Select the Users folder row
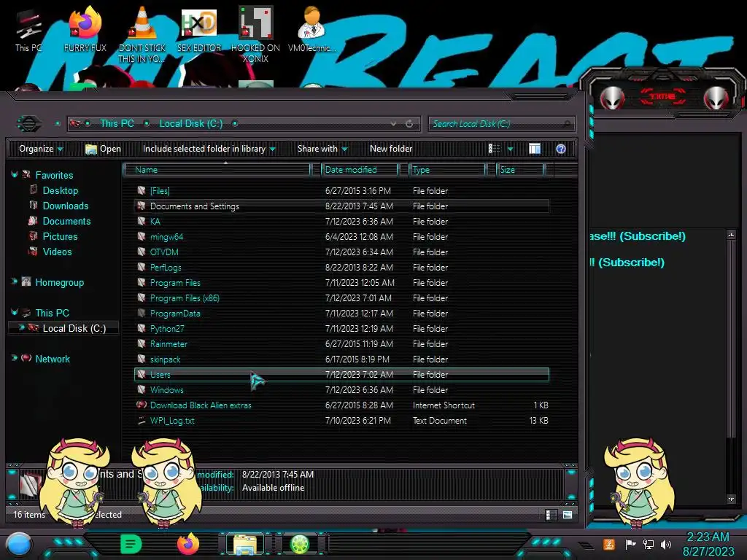 [341, 375]
